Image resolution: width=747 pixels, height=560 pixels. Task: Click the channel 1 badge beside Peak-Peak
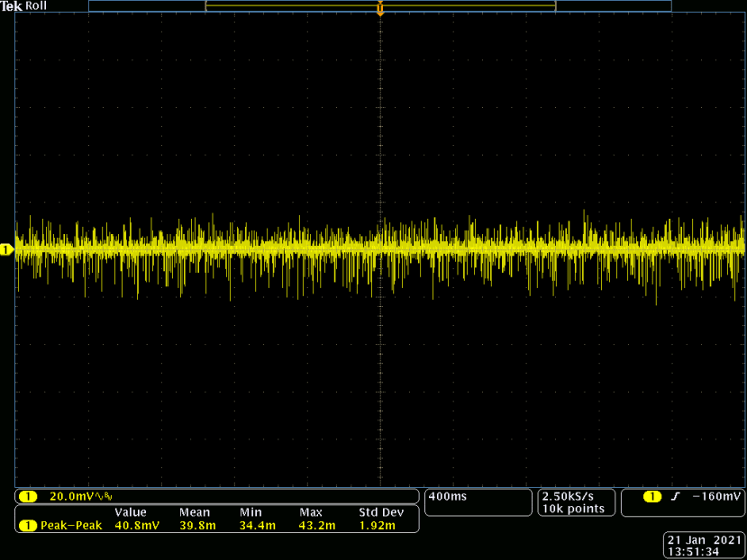(27, 525)
